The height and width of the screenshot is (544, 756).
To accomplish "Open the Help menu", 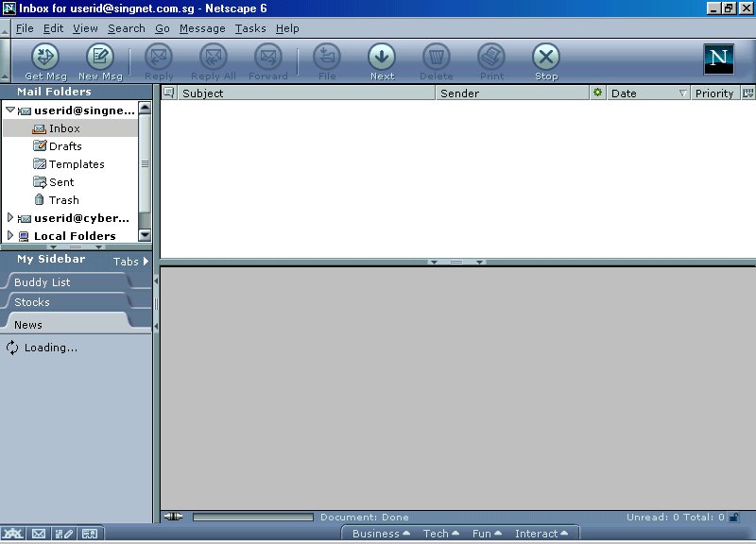I will pyautogui.click(x=287, y=28).
